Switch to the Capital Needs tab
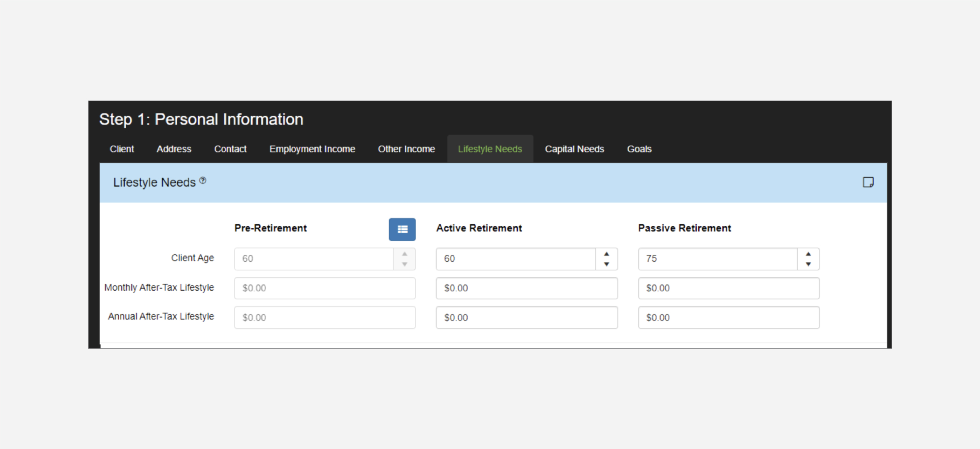Image resolution: width=980 pixels, height=449 pixels. click(574, 149)
